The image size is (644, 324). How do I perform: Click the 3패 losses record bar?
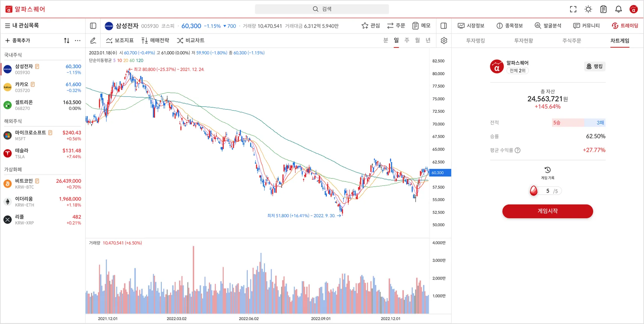[595, 123]
